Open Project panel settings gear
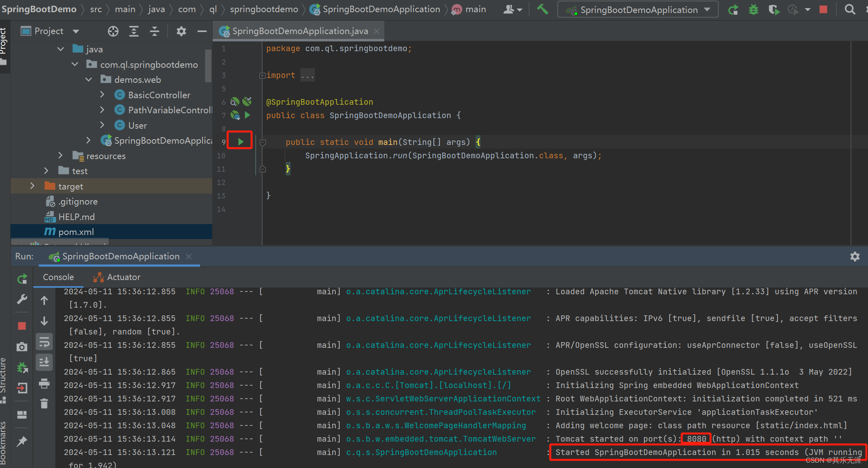Screen dimensions: 868x468 click(181, 31)
